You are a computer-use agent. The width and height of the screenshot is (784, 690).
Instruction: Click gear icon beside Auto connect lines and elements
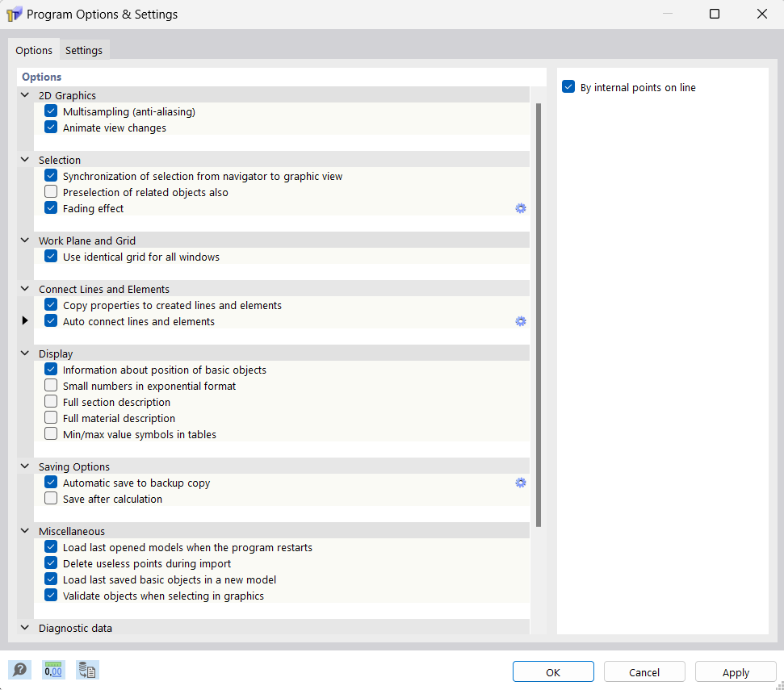click(x=521, y=321)
